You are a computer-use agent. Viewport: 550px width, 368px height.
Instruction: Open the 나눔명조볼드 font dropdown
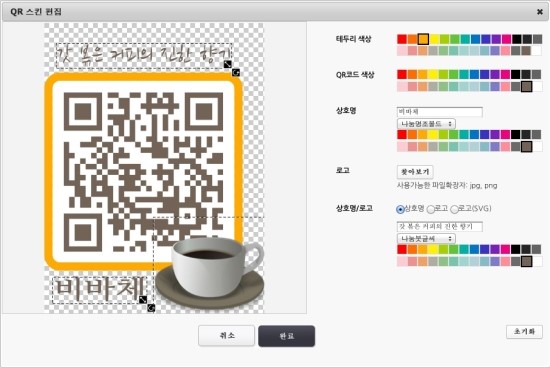pyautogui.click(x=426, y=124)
